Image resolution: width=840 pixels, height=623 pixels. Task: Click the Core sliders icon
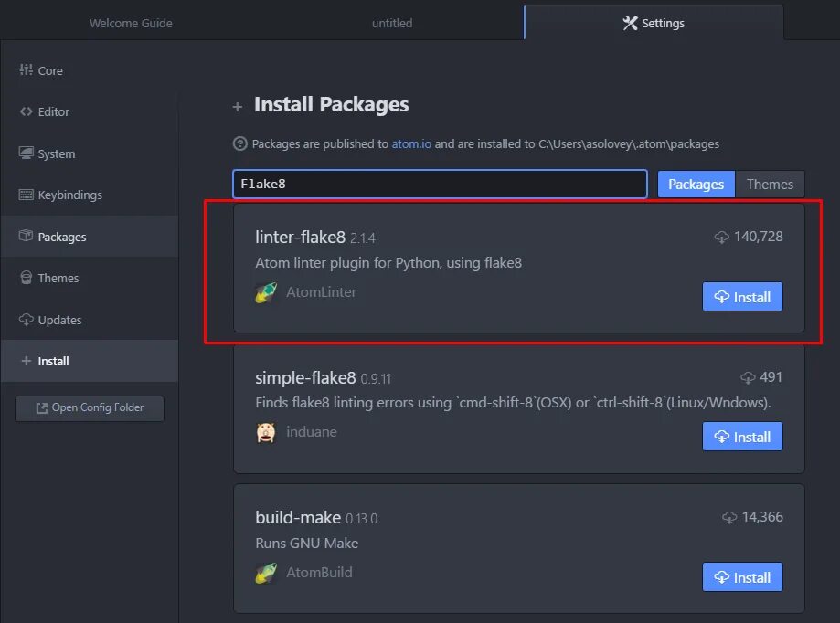pyautogui.click(x=26, y=69)
